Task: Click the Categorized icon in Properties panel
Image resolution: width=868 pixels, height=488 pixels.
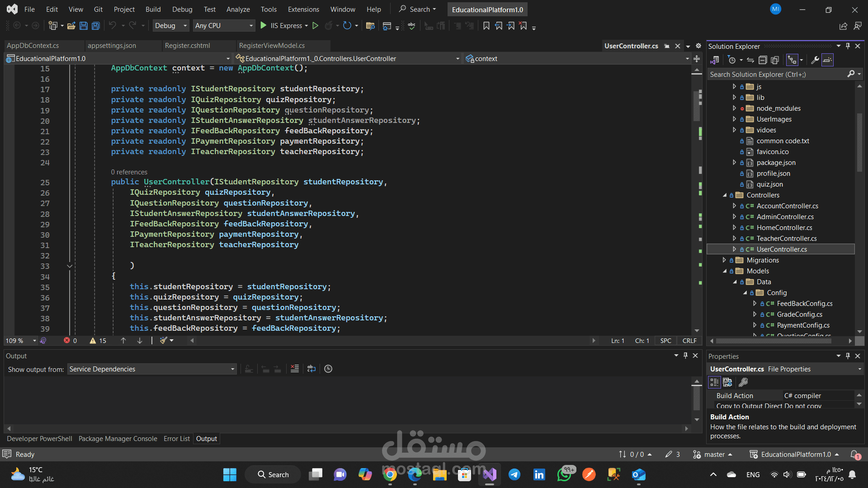Action: pyautogui.click(x=714, y=382)
